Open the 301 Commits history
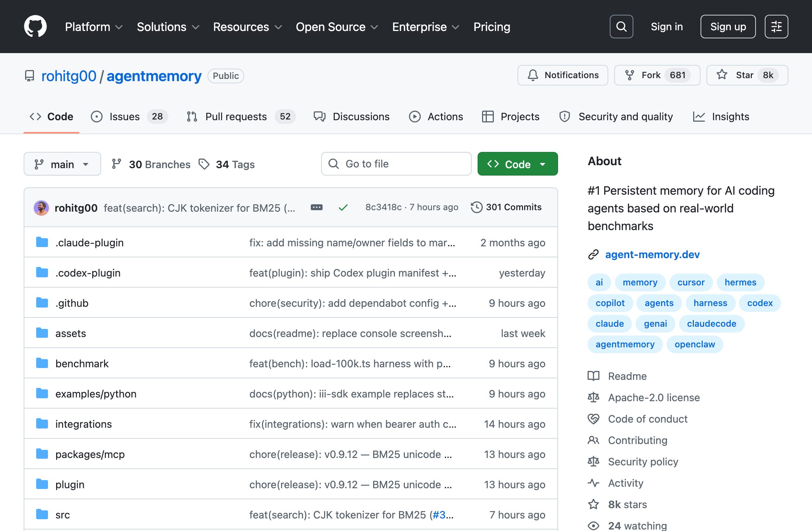 coord(506,207)
